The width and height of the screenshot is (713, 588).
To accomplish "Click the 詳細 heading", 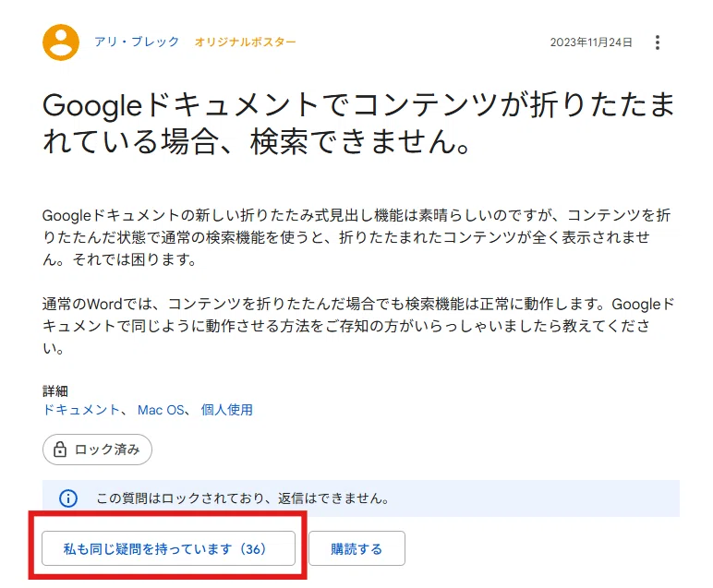I will point(55,390).
